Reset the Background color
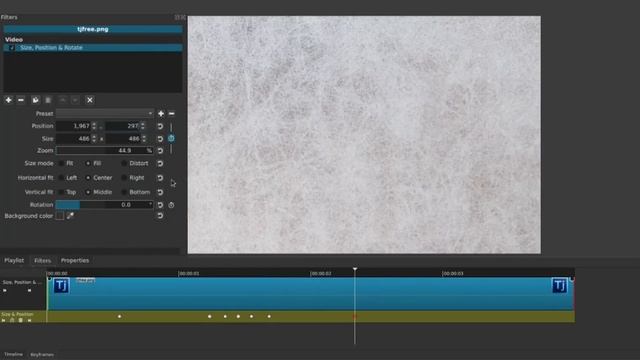This screenshot has width=640, height=360. 160,216
